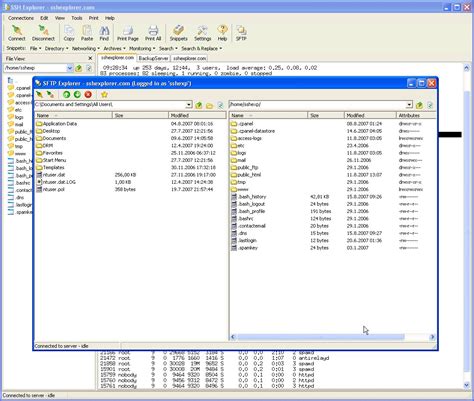
Task: Open the Tools menu
Action: (77, 18)
